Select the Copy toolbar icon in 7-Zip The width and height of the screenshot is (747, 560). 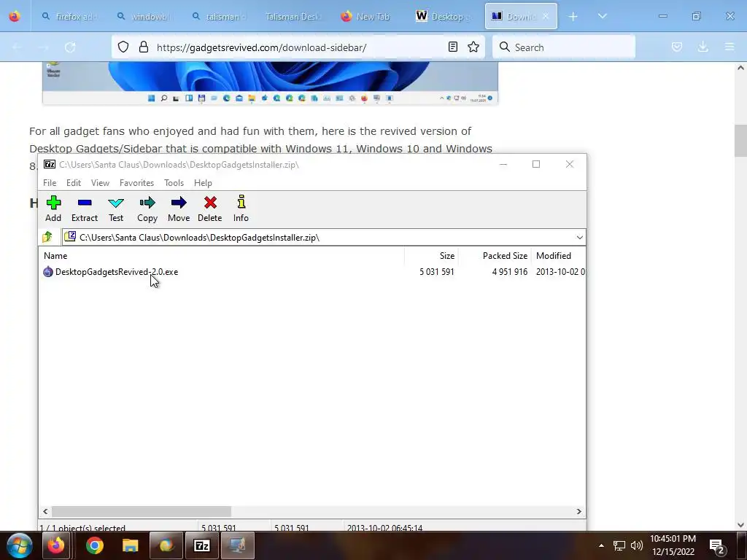point(147,209)
